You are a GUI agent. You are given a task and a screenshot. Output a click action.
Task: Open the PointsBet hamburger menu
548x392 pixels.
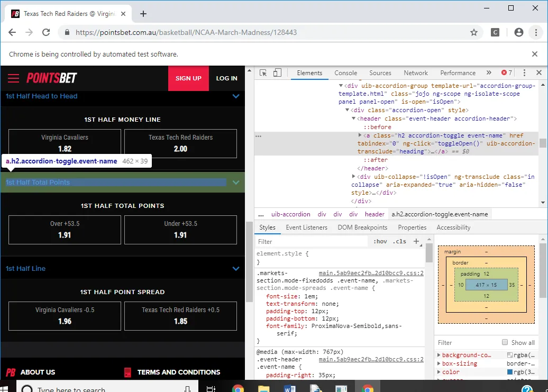pos(13,78)
